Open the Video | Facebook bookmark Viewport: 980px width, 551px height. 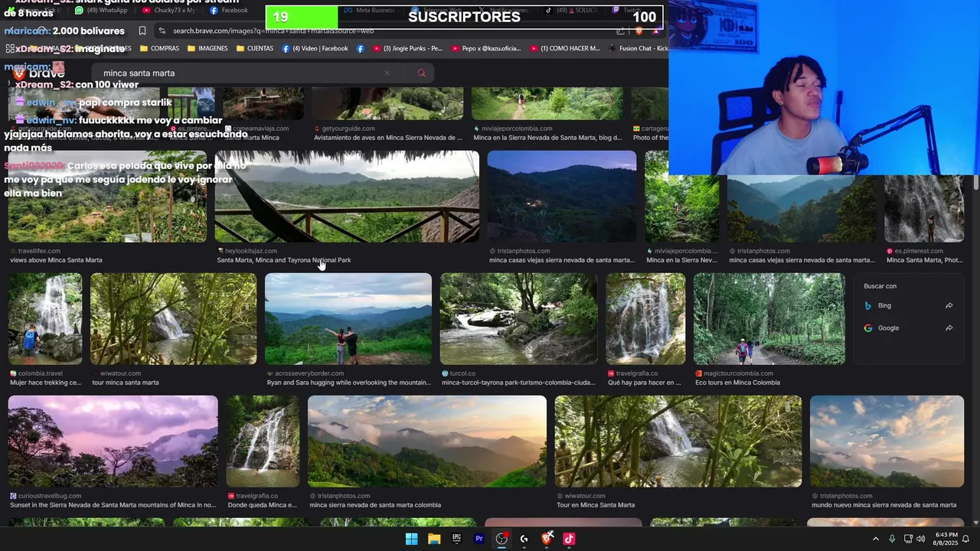pos(315,48)
